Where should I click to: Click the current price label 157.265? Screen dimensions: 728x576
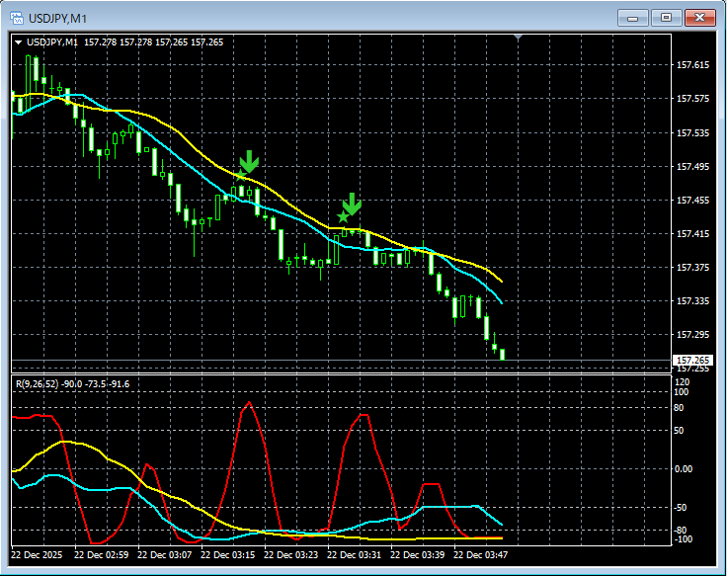691,361
